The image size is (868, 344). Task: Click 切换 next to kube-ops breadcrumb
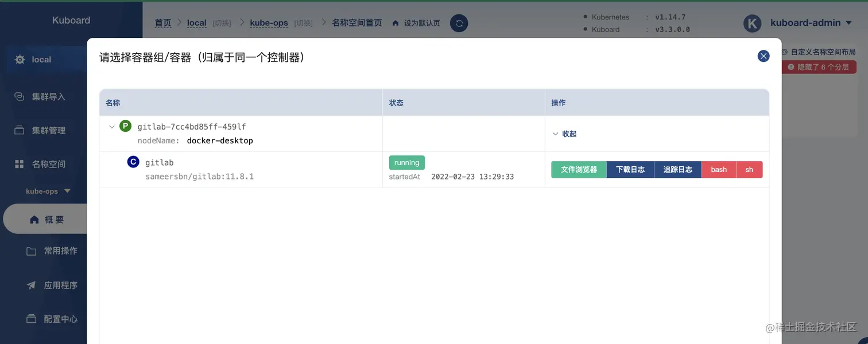(x=303, y=23)
